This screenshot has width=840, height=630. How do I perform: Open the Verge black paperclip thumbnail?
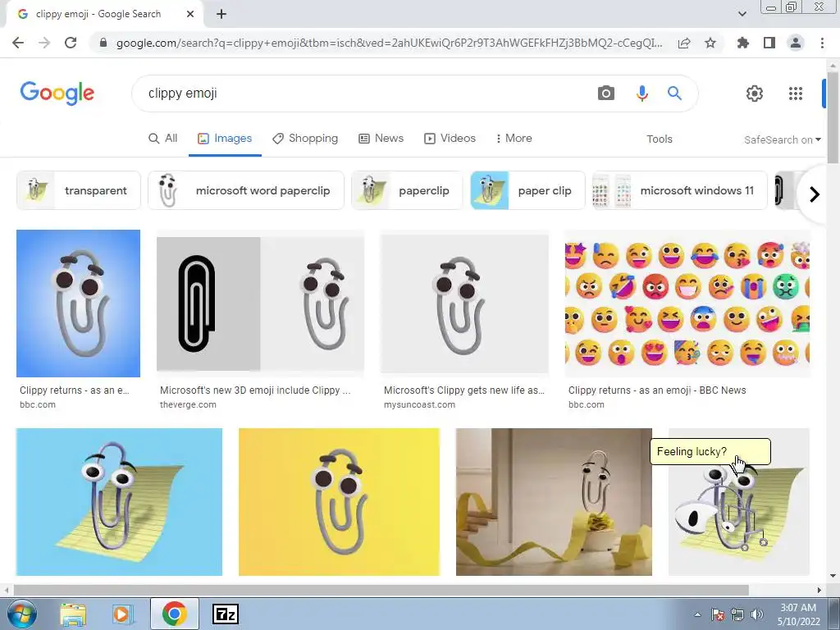pyautogui.click(x=260, y=304)
